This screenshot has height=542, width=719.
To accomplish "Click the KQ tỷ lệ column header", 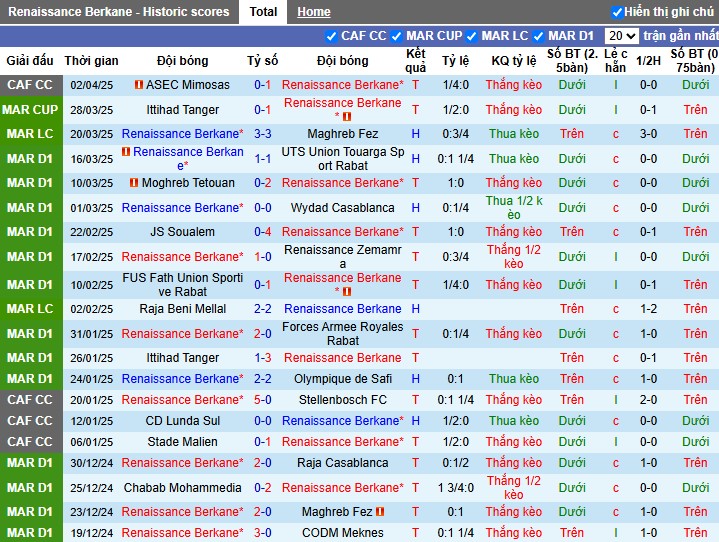I will pyautogui.click(x=514, y=61).
